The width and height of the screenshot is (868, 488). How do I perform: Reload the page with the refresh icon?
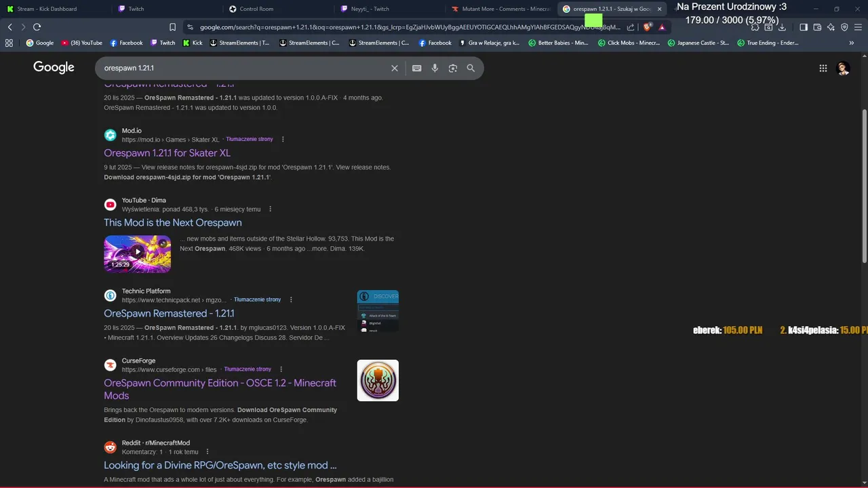coord(37,27)
